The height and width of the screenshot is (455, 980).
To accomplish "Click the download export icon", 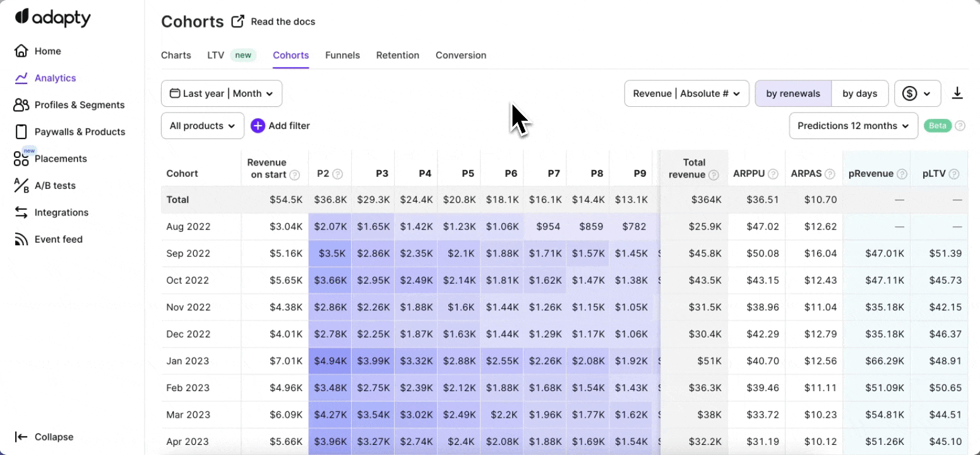I will [957, 94].
